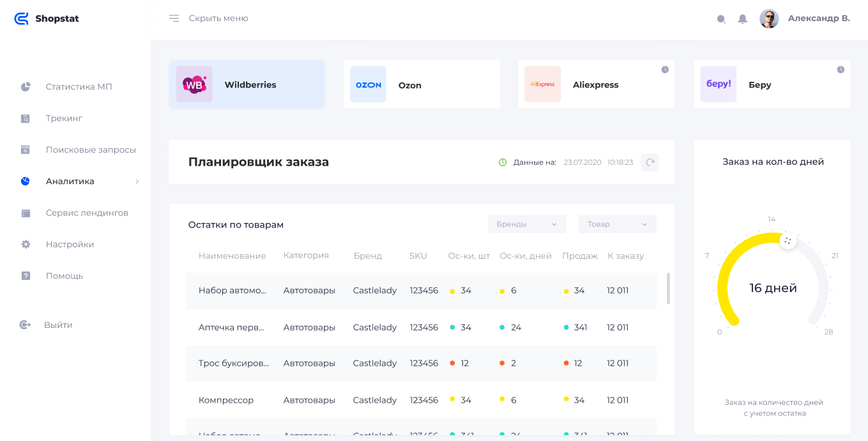Click the notification bell icon

742,19
